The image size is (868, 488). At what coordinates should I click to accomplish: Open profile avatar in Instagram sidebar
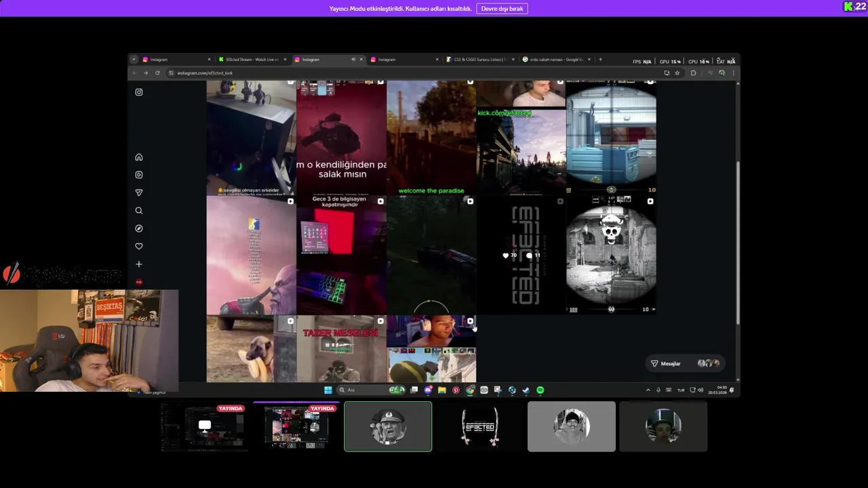click(x=139, y=282)
